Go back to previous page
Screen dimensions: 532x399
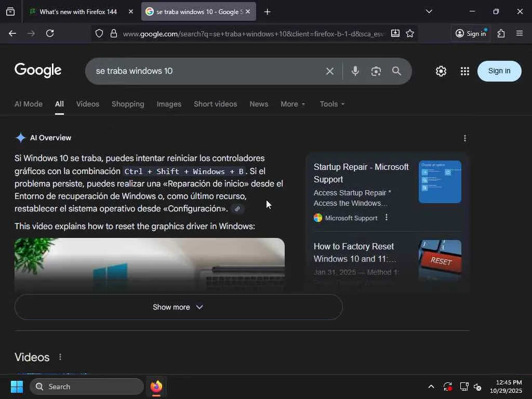point(12,33)
